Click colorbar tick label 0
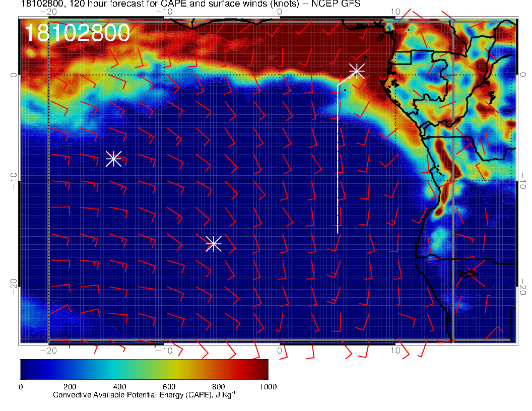 [x=21, y=387]
